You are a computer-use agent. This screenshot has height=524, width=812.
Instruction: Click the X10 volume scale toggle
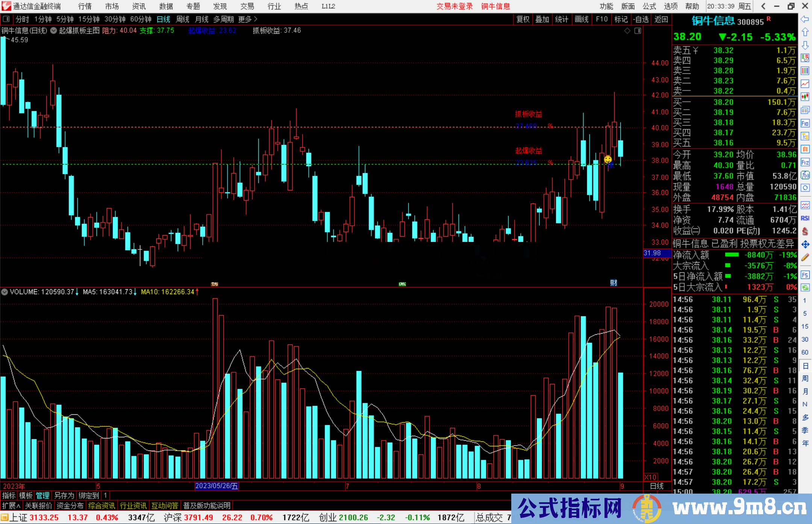651,477
